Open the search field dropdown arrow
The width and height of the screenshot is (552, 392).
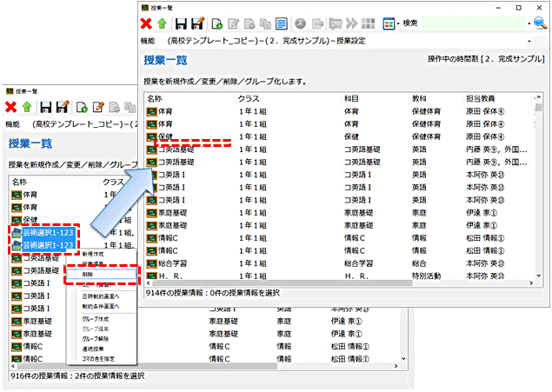click(527, 23)
